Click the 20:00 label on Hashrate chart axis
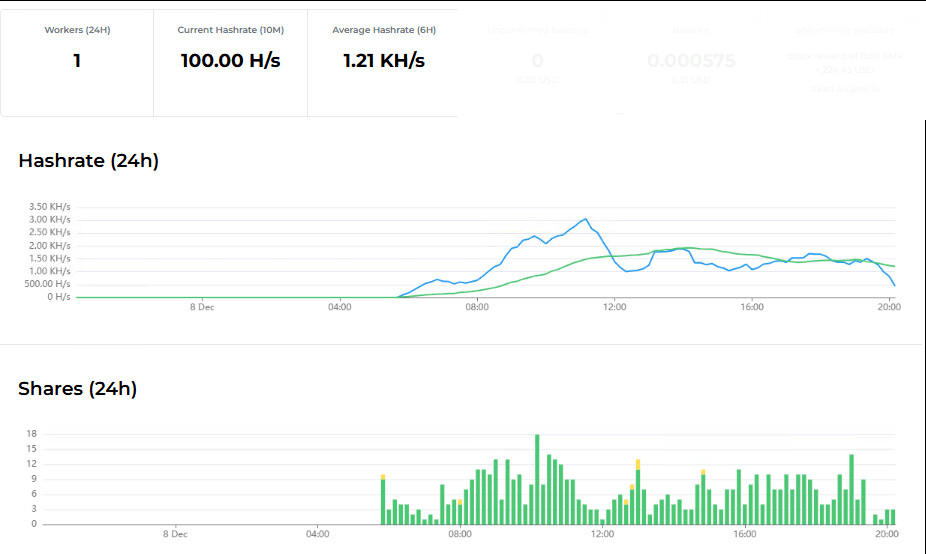The height and width of the screenshot is (554, 926). 888,307
